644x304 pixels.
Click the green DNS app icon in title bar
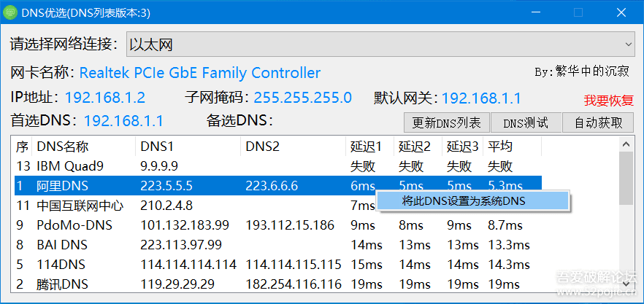[9, 12]
